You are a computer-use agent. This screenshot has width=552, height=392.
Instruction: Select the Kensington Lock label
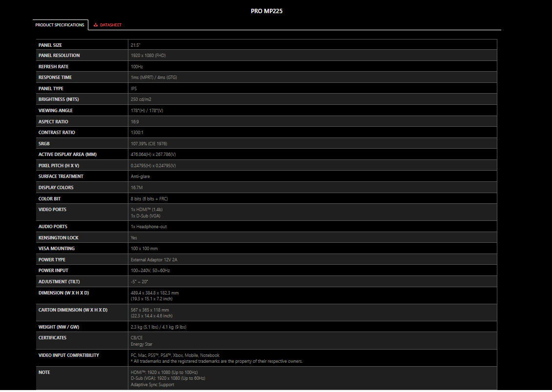[59, 238]
